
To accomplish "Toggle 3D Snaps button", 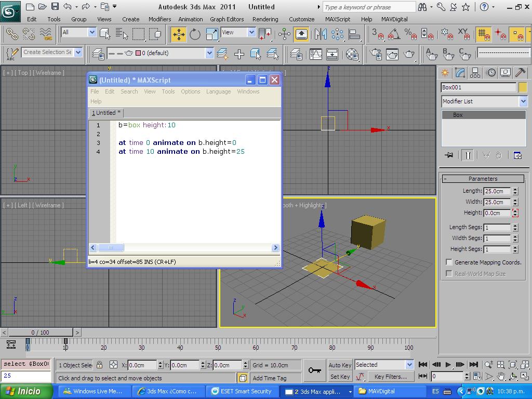I will [377, 34].
